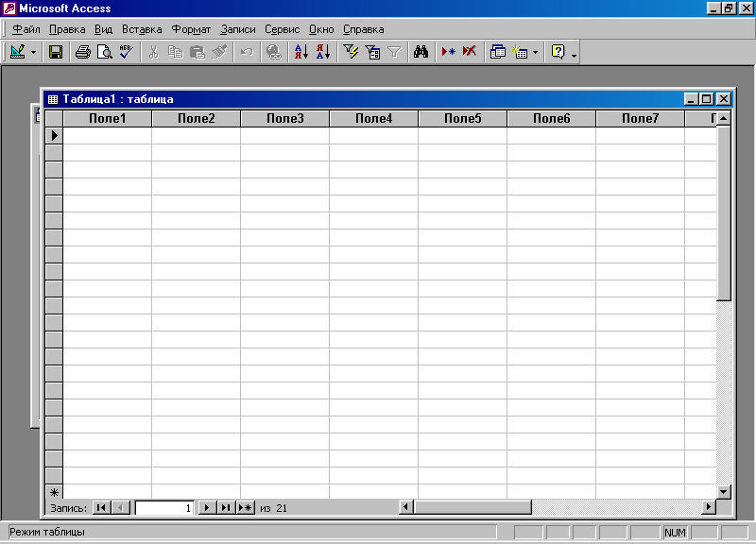The height and width of the screenshot is (544, 756).
Task: Open the Формат menu
Action: click(192, 29)
